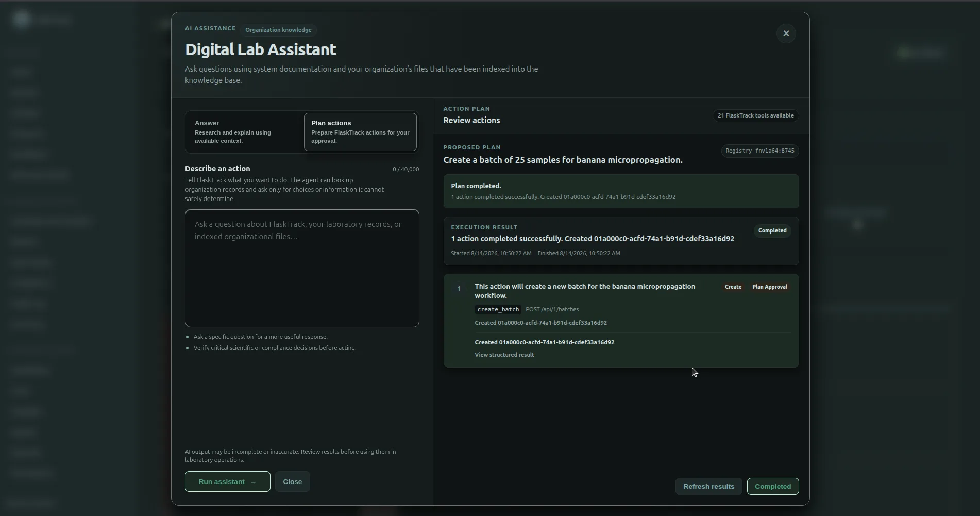Image resolution: width=980 pixels, height=516 pixels.
Task: Click the 21 FlaskTrack tools available badge
Action: click(x=755, y=115)
